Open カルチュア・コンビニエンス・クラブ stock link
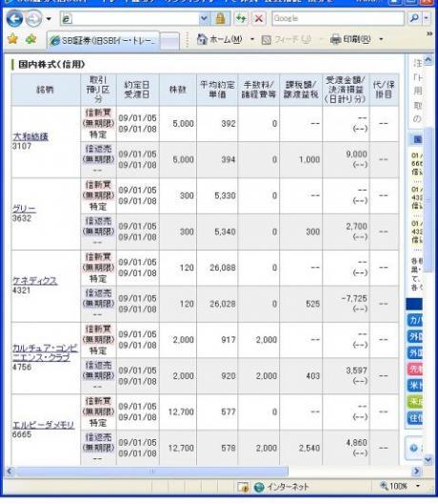This screenshot has height=504, width=438. (45, 353)
